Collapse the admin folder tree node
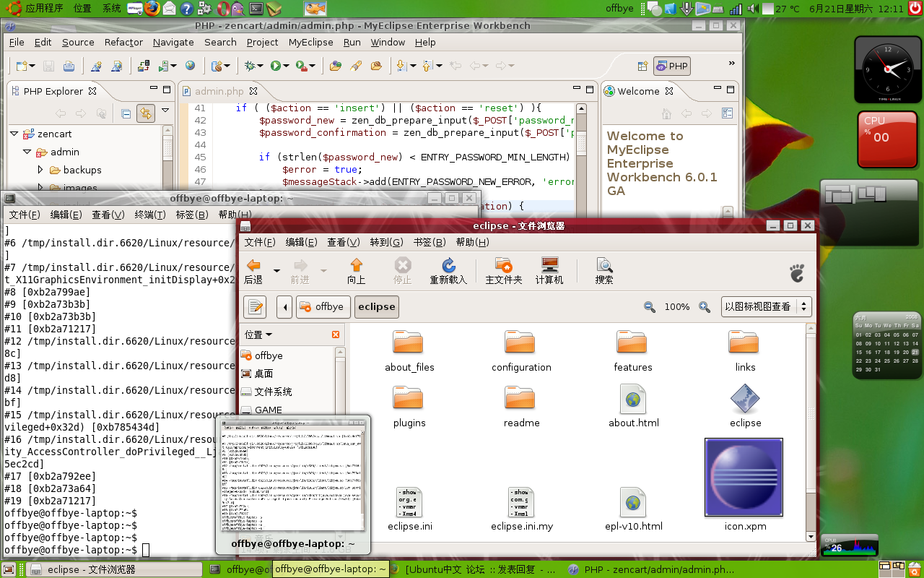The width and height of the screenshot is (924, 578). pos(27,152)
